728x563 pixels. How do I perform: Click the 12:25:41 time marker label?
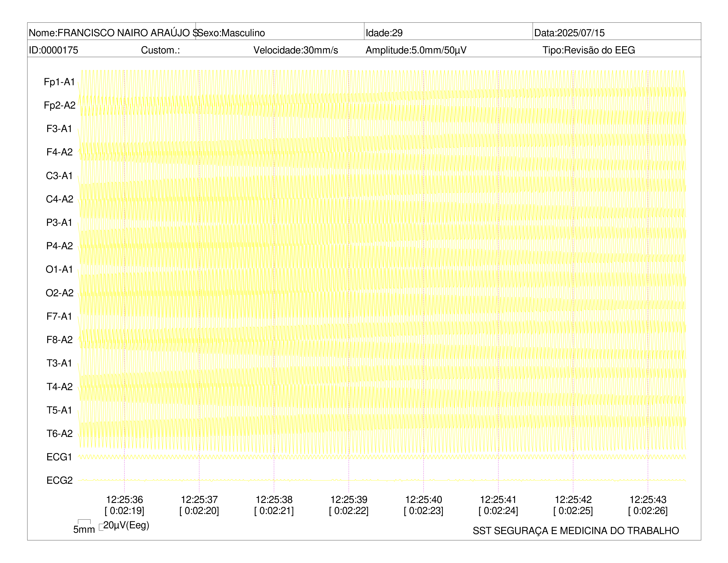[498, 500]
